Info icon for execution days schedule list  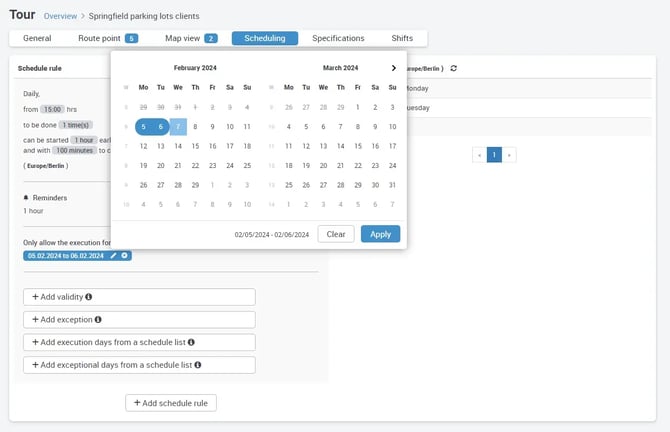click(x=191, y=342)
